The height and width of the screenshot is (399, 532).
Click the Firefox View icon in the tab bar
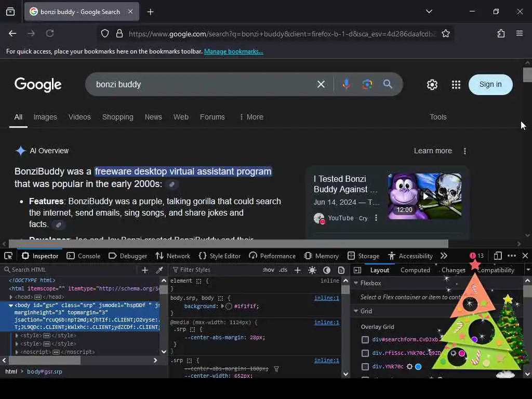10,12
